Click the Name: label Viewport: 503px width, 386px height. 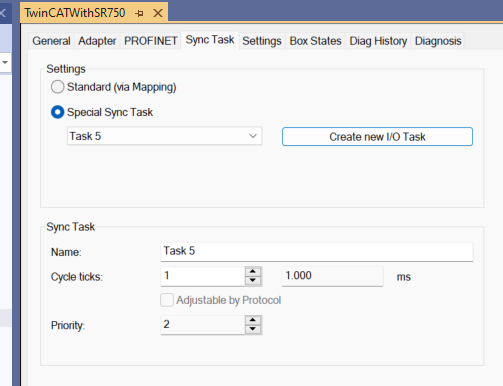pos(66,252)
